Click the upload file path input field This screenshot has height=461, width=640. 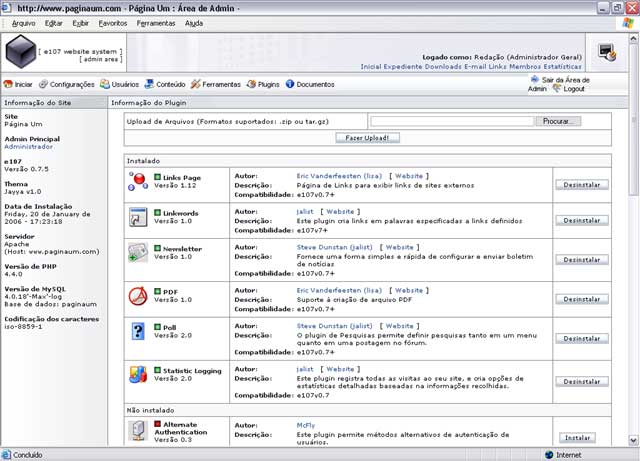coord(452,121)
